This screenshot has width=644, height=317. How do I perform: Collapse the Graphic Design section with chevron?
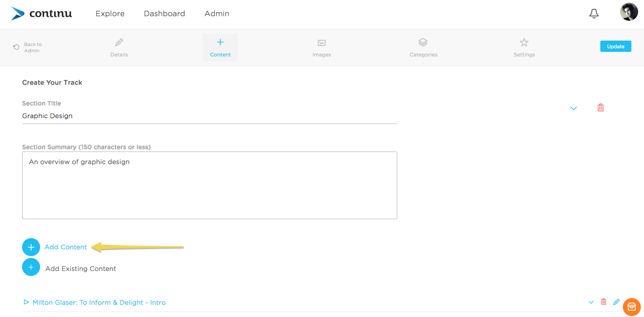coord(573,108)
